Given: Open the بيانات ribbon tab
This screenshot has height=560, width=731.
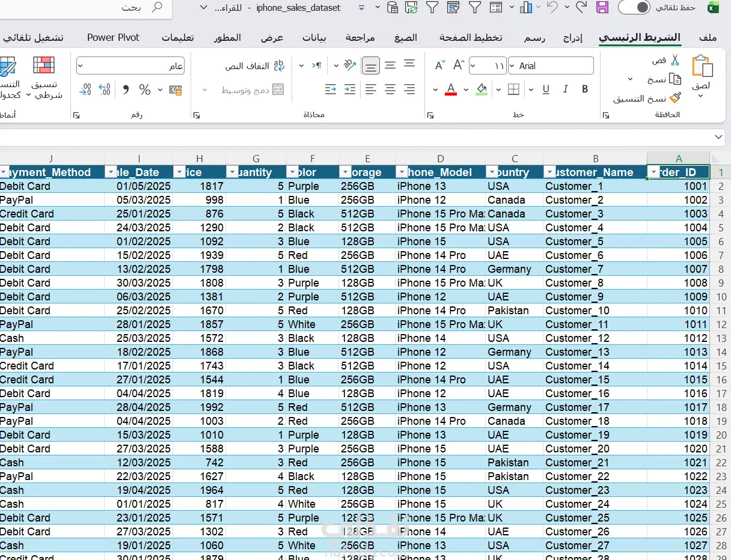Looking at the screenshot, I should point(314,37).
